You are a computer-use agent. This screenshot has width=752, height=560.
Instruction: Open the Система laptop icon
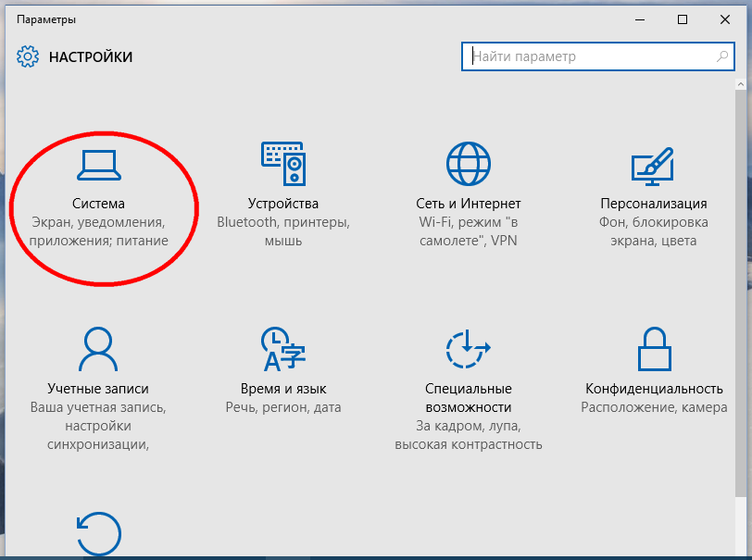click(99, 165)
